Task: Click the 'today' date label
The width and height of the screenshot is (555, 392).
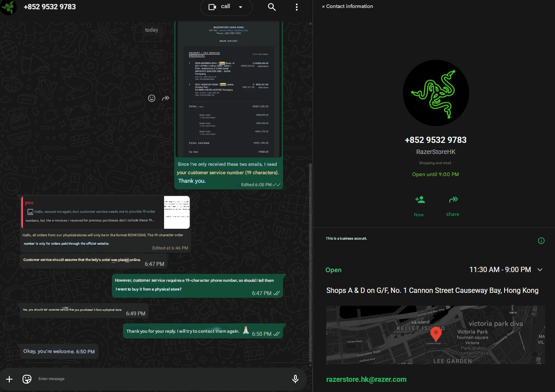Action: (x=152, y=30)
